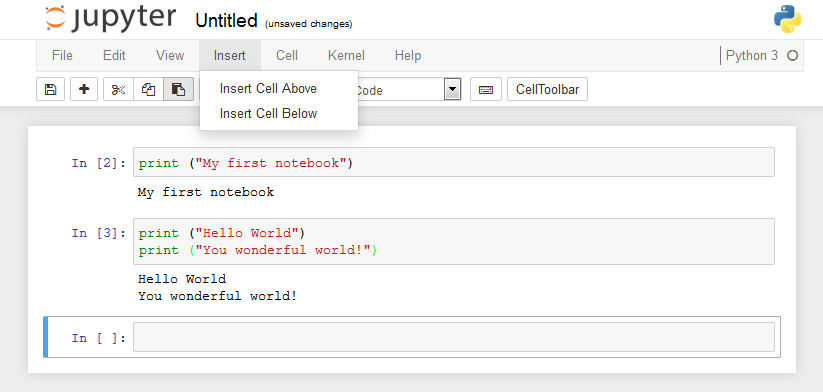The width and height of the screenshot is (823, 392).
Task: Click the output line "Hello World"
Action: pos(182,279)
